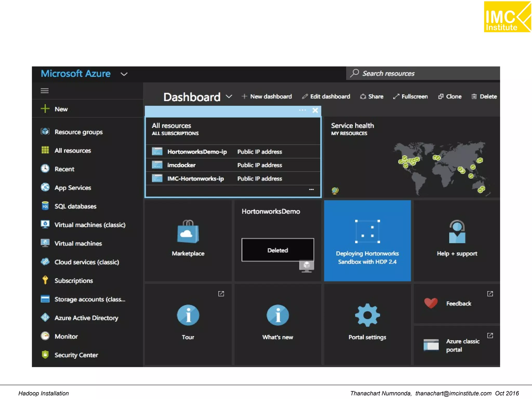Open IMC-Hortonworks-ip resource row
Viewport: 532px width, 399px height.
point(233,178)
